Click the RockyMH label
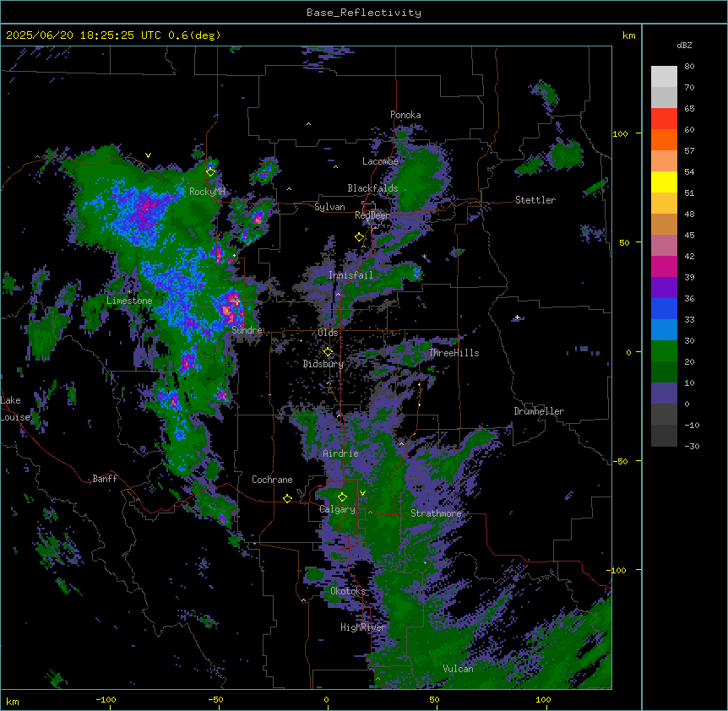Image resolution: width=728 pixels, height=711 pixels. click(x=207, y=192)
